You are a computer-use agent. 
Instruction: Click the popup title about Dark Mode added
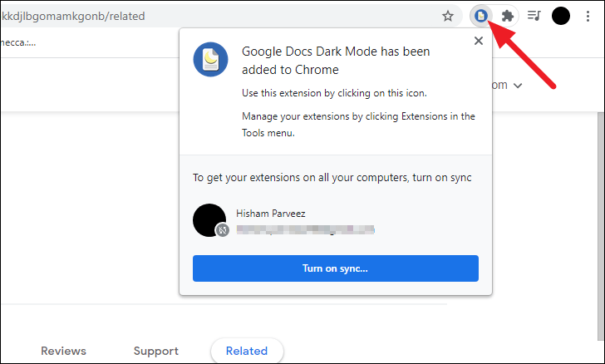coord(336,59)
